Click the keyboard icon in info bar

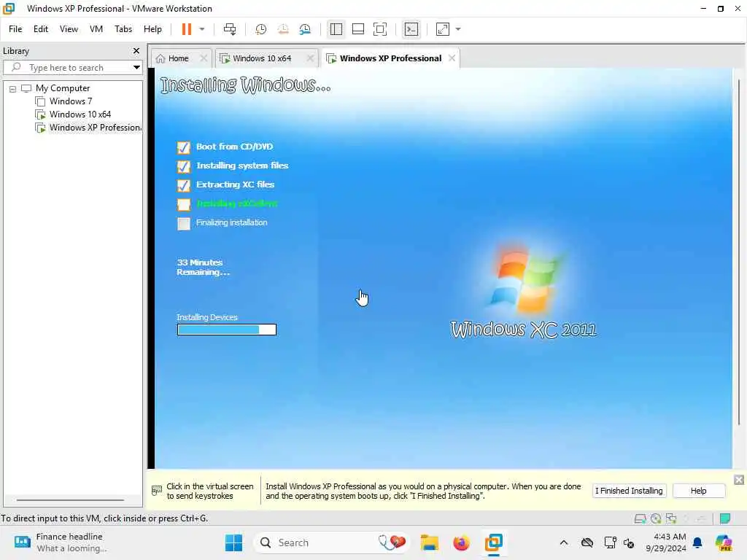pyautogui.click(x=157, y=491)
